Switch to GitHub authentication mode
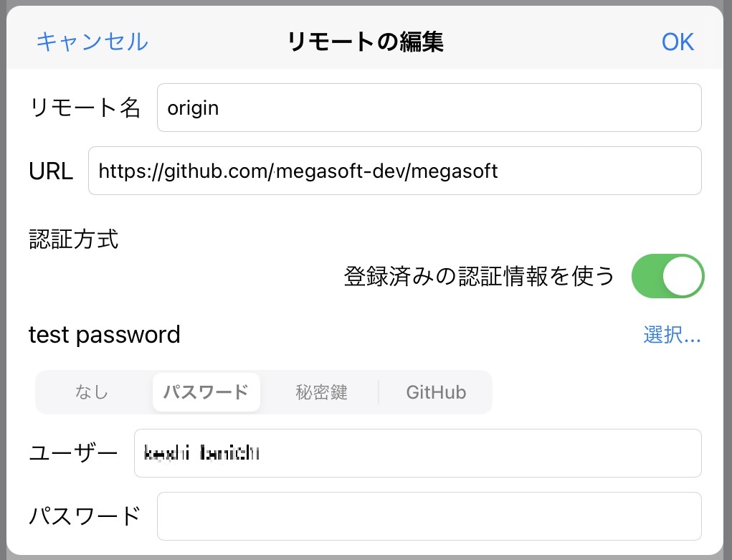The height and width of the screenshot is (560, 732). pyautogui.click(x=434, y=391)
